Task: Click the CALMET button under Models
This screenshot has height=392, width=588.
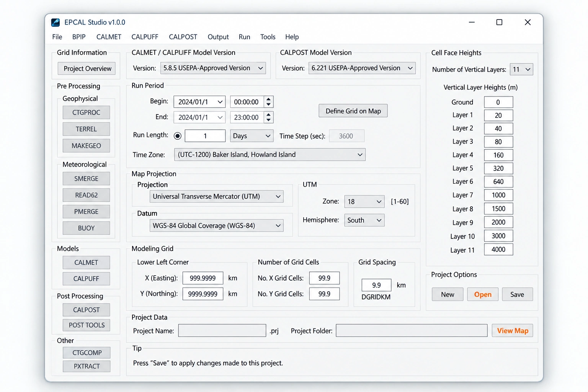Action: click(86, 263)
